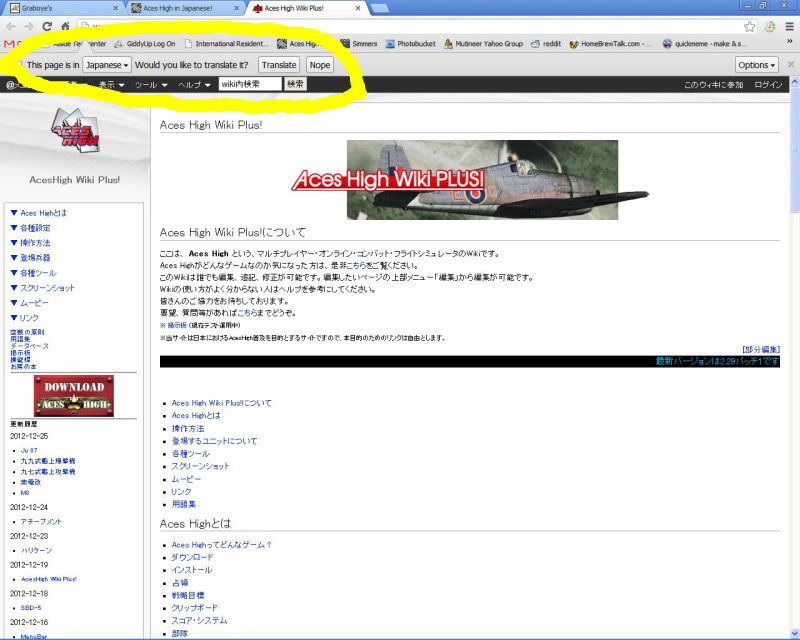
Task: Switch to the Graboye's tab
Action: [63, 8]
